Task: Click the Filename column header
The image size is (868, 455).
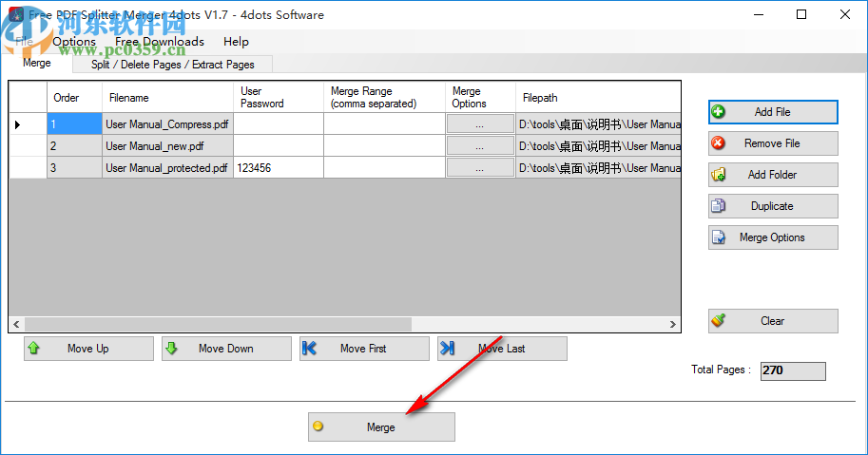Action: [167, 97]
